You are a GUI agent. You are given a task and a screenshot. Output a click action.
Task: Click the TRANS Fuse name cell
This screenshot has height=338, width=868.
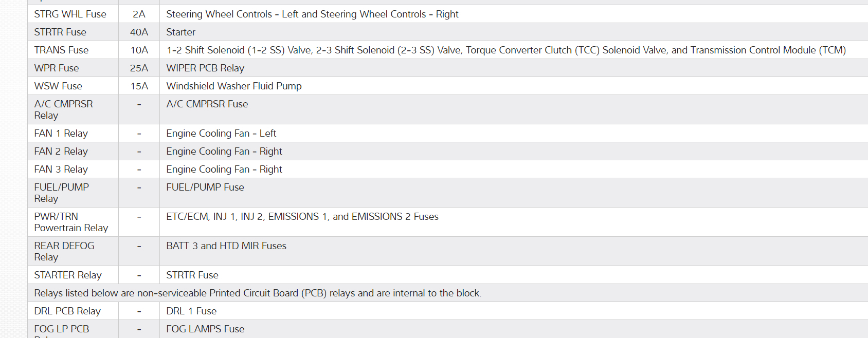pyautogui.click(x=62, y=50)
